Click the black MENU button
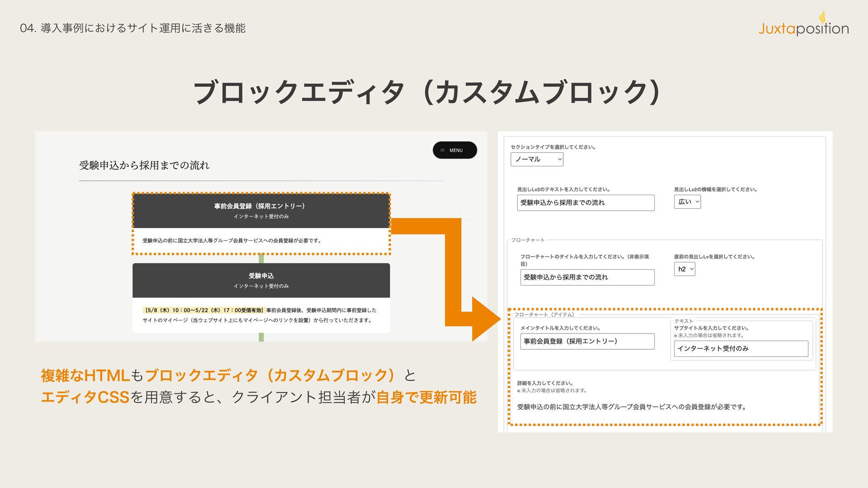Viewport: 868px width, 488px height. tap(455, 150)
